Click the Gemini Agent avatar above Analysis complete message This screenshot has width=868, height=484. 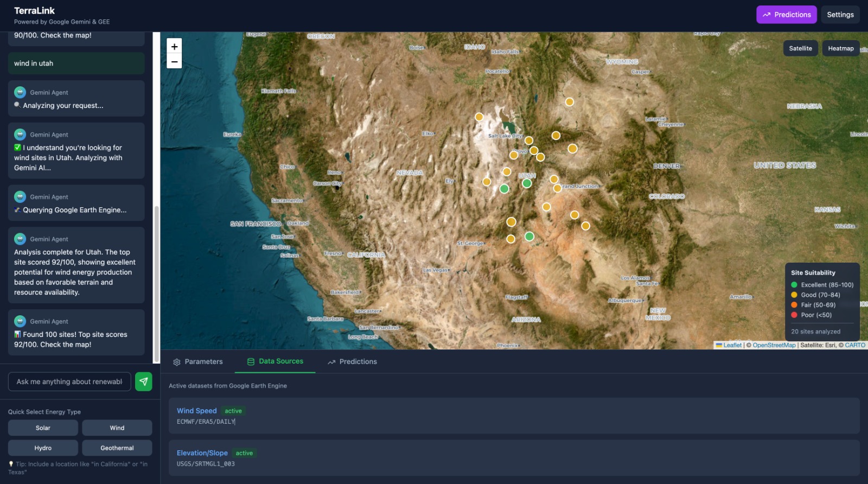click(x=20, y=239)
